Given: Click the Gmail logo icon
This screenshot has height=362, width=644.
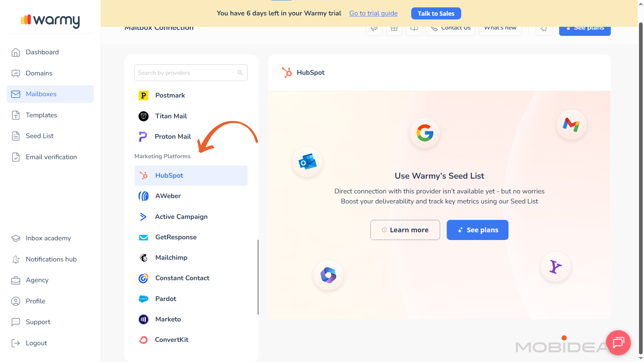Looking at the screenshot, I should (x=571, y=125).
